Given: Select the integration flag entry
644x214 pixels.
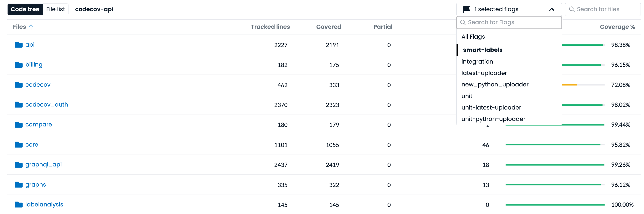Looking at the screenshot, I should [477, 62].
